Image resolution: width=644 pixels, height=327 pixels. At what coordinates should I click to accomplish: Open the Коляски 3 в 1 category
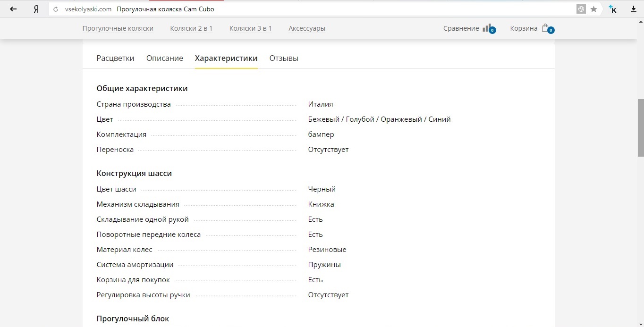(251, 28)
